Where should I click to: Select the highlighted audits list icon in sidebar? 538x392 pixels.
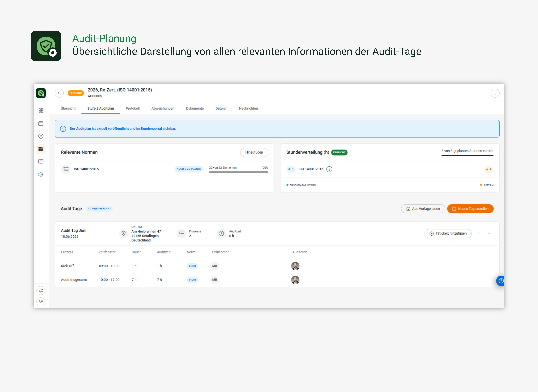[41, 149]
